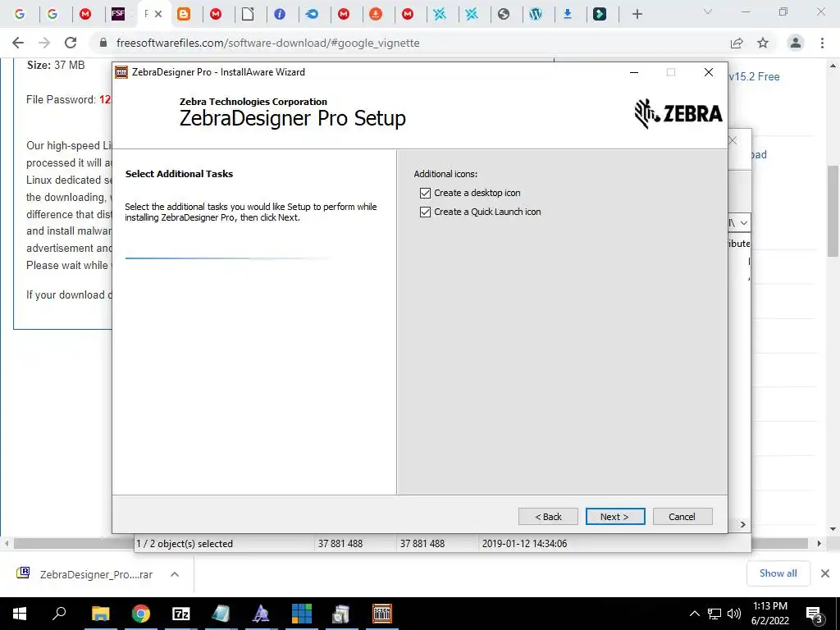Switch to the blank page icon tab

click(248, 14)
